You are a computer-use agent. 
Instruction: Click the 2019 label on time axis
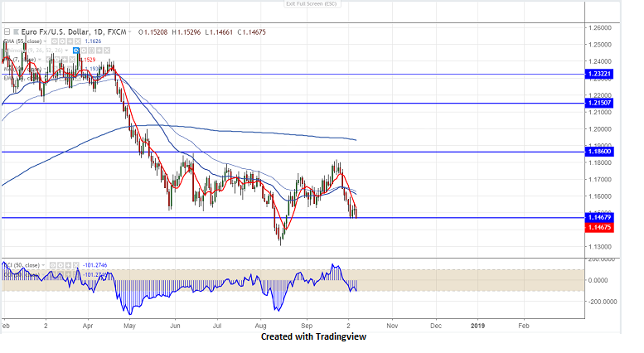click(x=477, y=326)
